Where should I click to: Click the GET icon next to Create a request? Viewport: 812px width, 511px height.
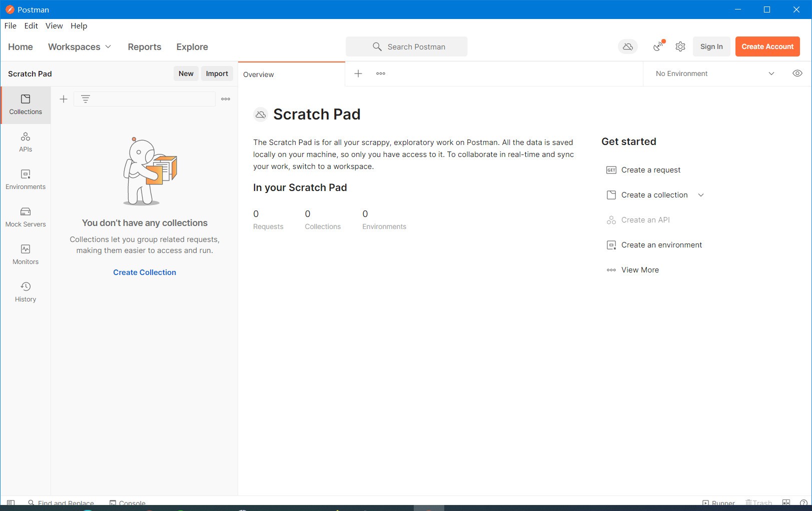(x=611, y=170)
